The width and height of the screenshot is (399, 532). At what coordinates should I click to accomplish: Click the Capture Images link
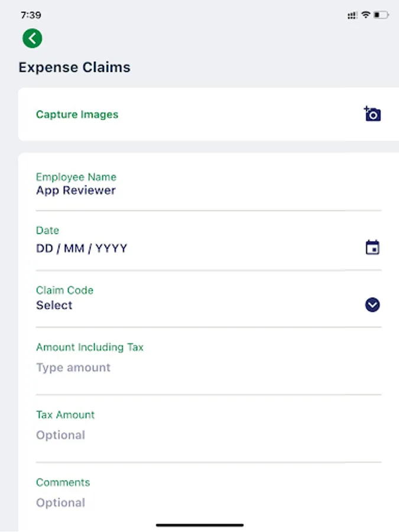77,114
